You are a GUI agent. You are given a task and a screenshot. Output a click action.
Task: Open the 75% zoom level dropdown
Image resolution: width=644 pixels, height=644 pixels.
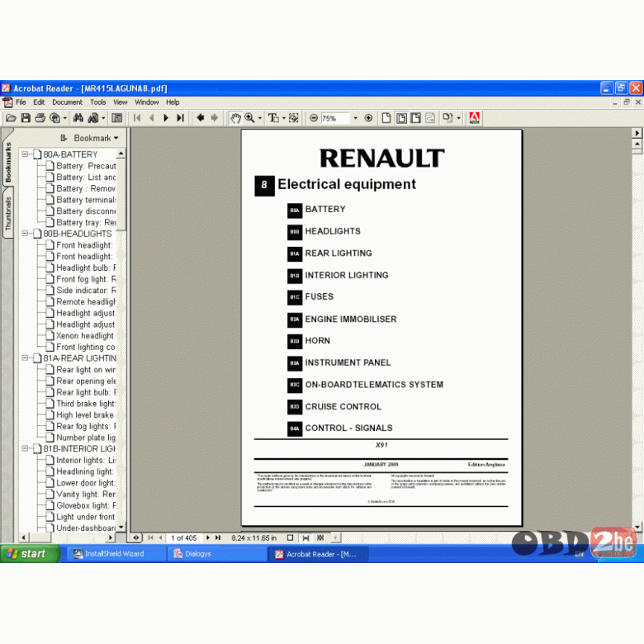[355, 118]
